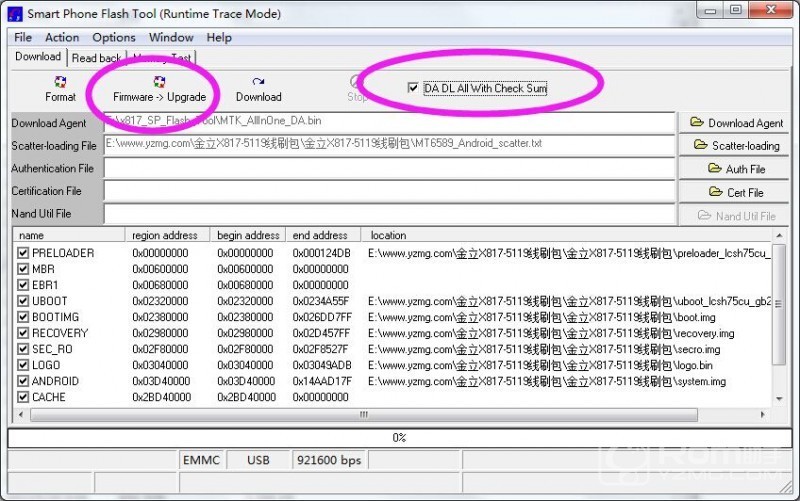This screenshot has height=501, width=800.
Task: Uncheck the CACHE partition checkbox
Action: point(23,397)
